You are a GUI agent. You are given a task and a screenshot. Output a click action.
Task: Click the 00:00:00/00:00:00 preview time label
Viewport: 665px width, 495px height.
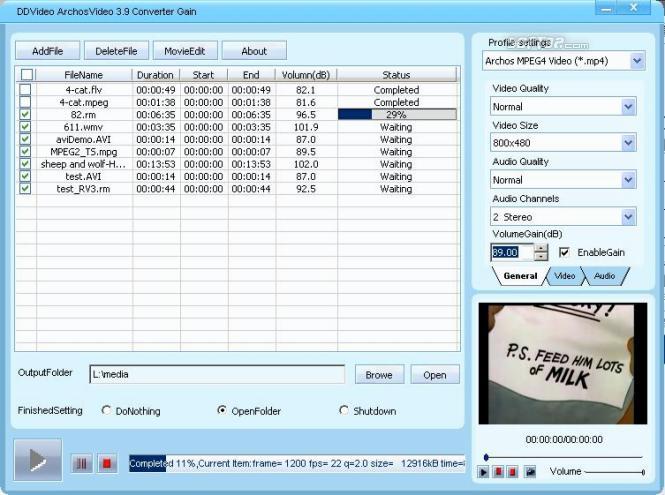coord(564,439)
